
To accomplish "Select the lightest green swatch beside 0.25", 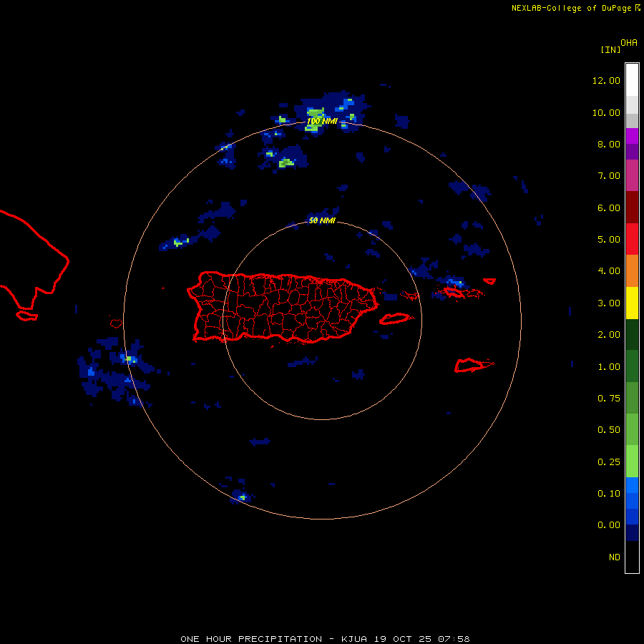I will [632, 462].
